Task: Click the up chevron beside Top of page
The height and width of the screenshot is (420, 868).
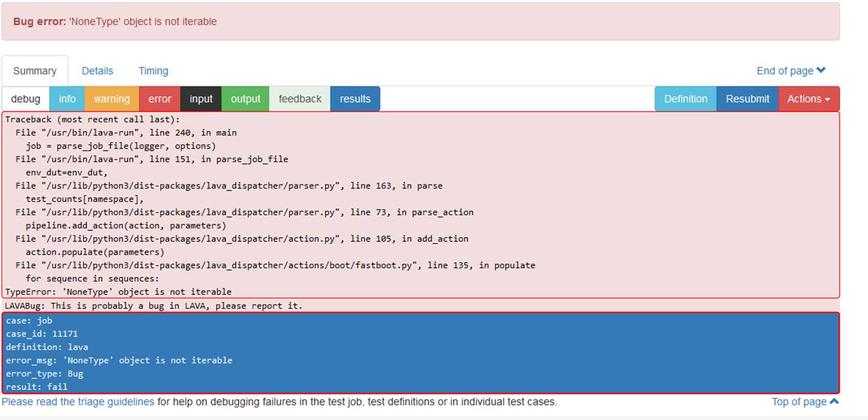Action: 834,401
